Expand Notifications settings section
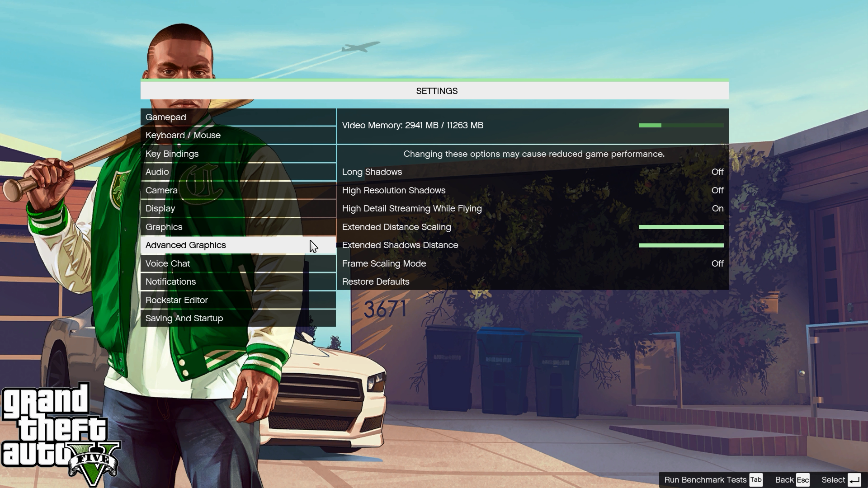 170,281
